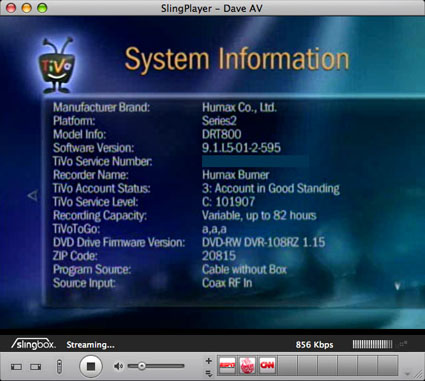425x381 pixels.
Task: Click the empty favorite slot after CNN
Action: [x=287, y=365]
